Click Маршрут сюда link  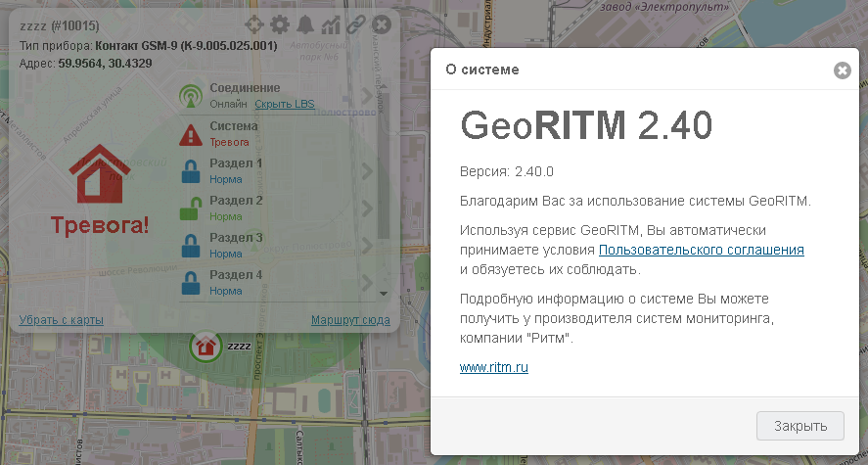[x=350, y=320]
